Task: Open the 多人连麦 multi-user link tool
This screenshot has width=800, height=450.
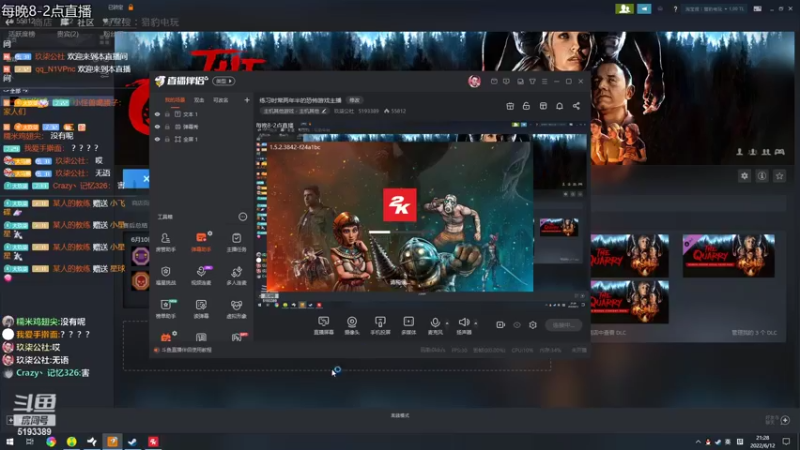Action: [236, 276]
